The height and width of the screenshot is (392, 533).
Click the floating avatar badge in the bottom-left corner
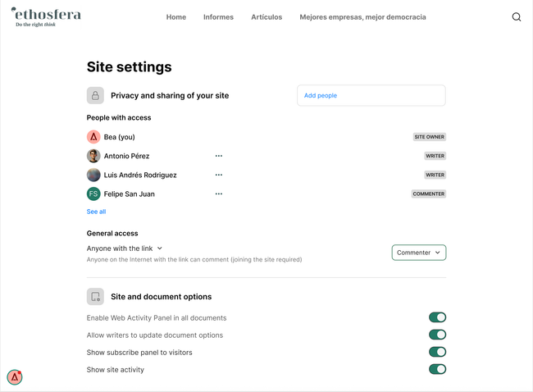coord(15,377)
